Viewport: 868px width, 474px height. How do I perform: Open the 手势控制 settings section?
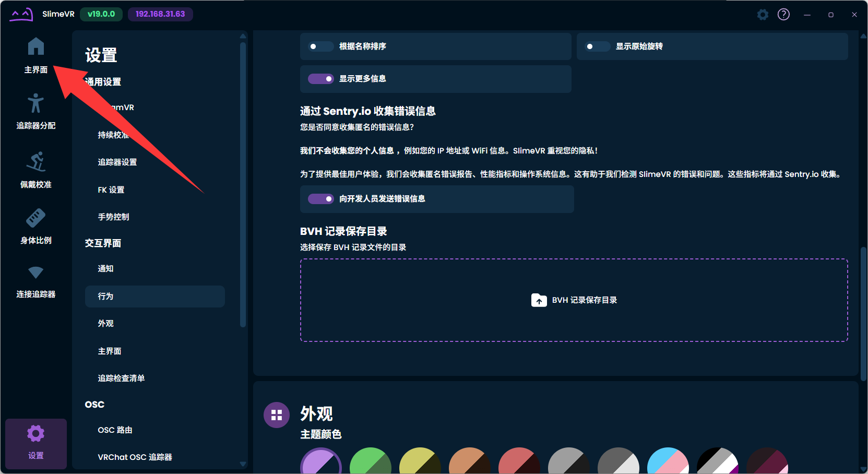(155, 217)
